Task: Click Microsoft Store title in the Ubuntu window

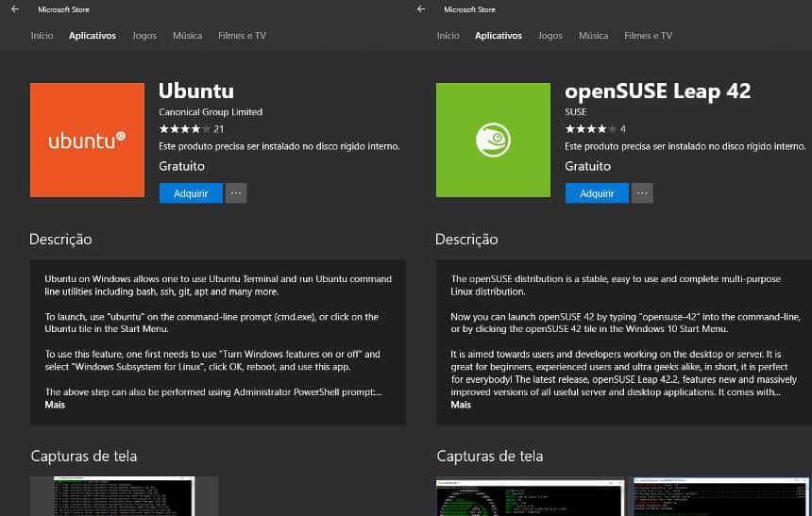Action: pos(63,9)
